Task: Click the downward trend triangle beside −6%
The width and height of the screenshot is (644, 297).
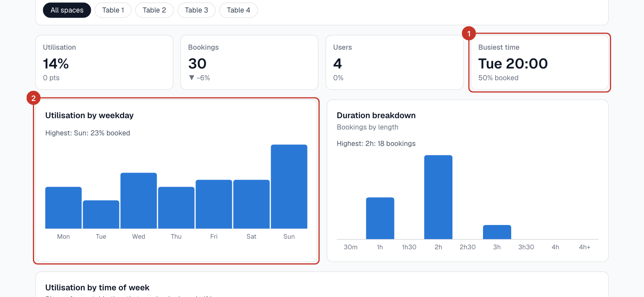Action: [192, 78]
